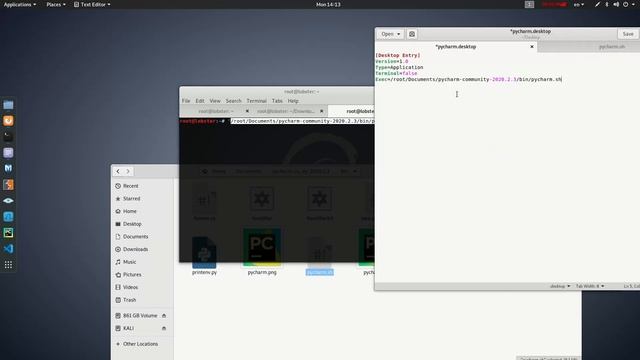This screenshot has height=360, width=640.
Task: Close the first terminal tab
Action: [x=247, y=111]
